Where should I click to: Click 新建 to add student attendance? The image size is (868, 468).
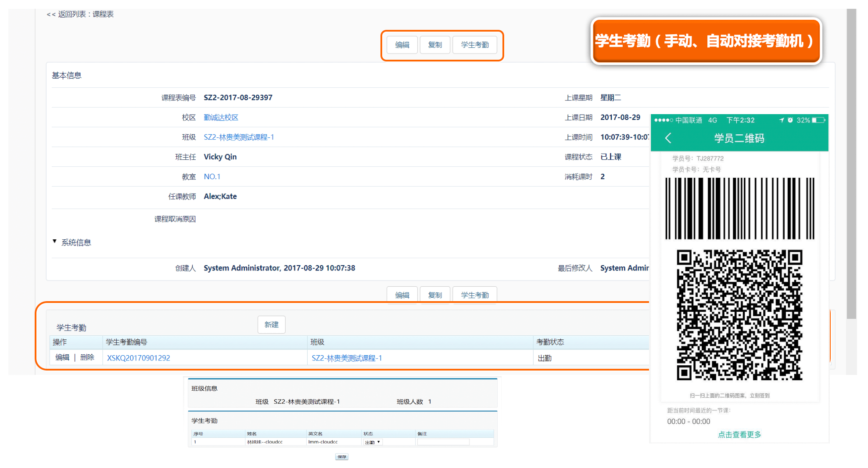[x=272, y=325]
